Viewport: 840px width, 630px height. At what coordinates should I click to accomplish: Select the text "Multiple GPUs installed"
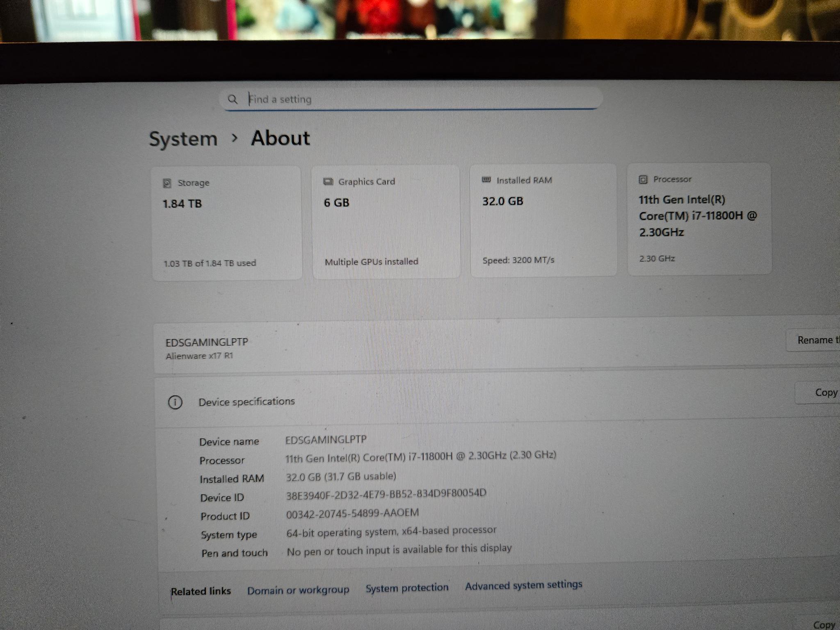pos(371,262)
